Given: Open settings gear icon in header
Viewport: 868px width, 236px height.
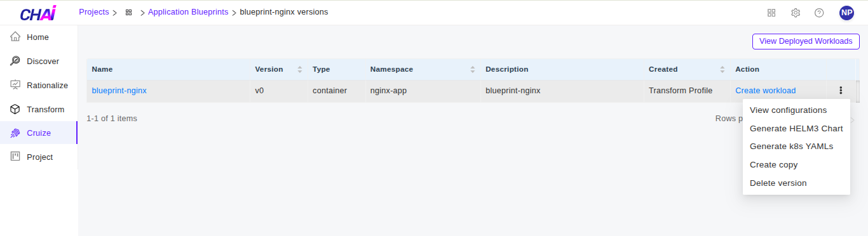Looking at the screenshot, I should 796,13.
